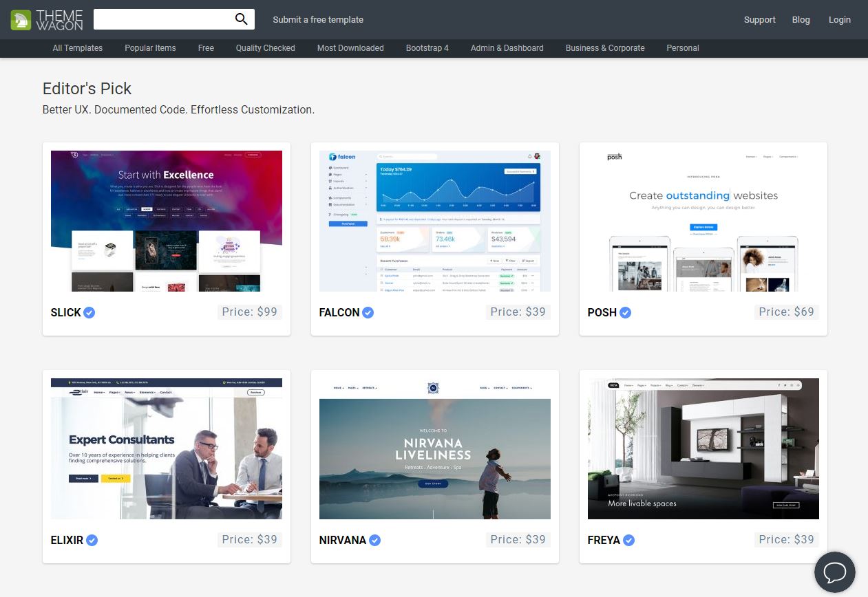868x597 pixels.
Task: Click the Editor's Pick heading
Action: pyautogui.click(x=87, y=89)
